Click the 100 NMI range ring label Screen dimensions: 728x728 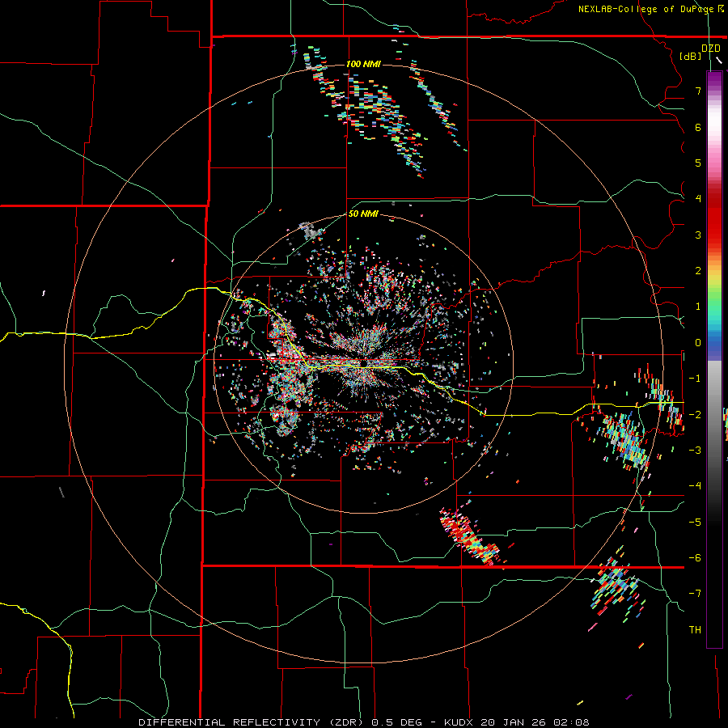point(363,64)
